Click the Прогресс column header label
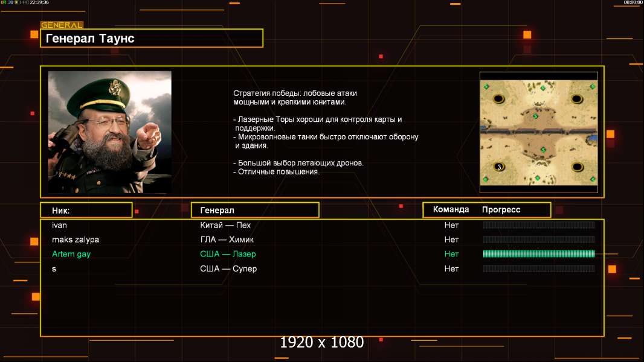The image size is (644, 362). click(x=501, y=209)
